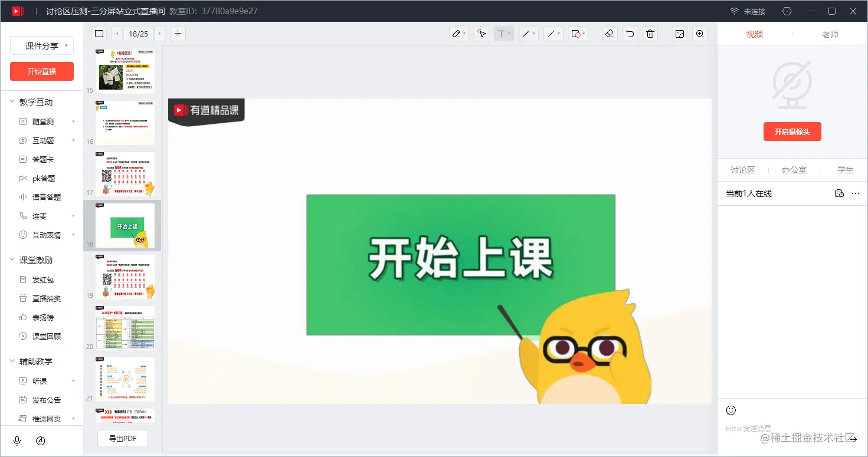
Task: Select the pen annotation tool
Action: (457, 34)
